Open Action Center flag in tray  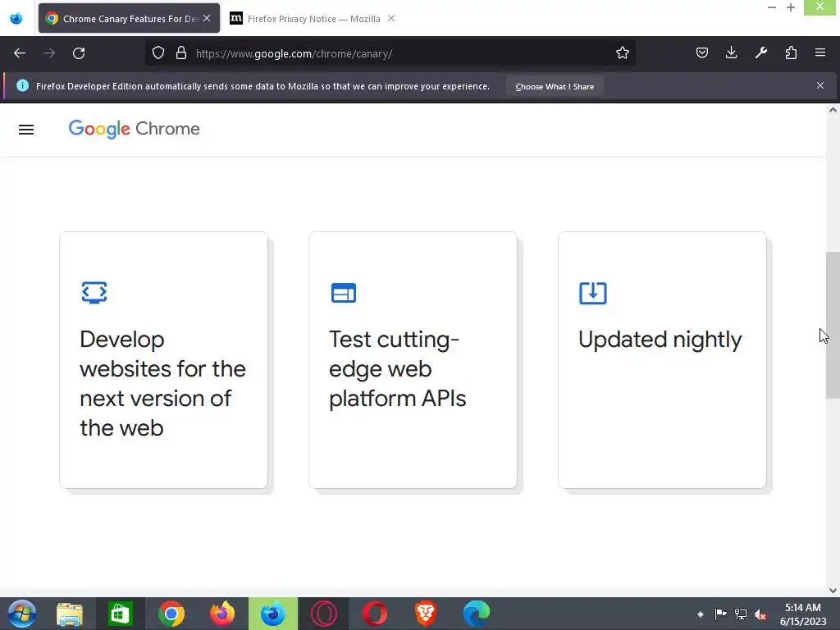[720, 614]
